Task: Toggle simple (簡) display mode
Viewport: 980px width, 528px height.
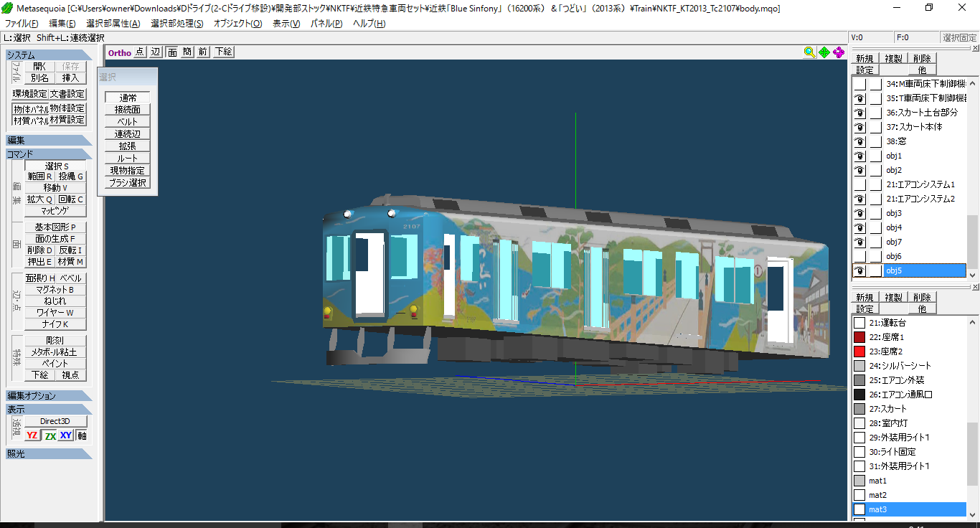Action: point(187,52)
